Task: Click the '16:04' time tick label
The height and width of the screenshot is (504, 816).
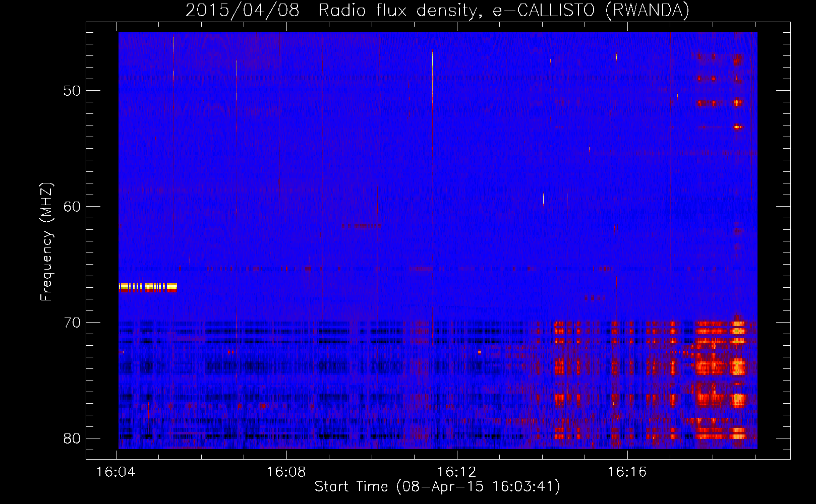Action: [x=116, y=472]
